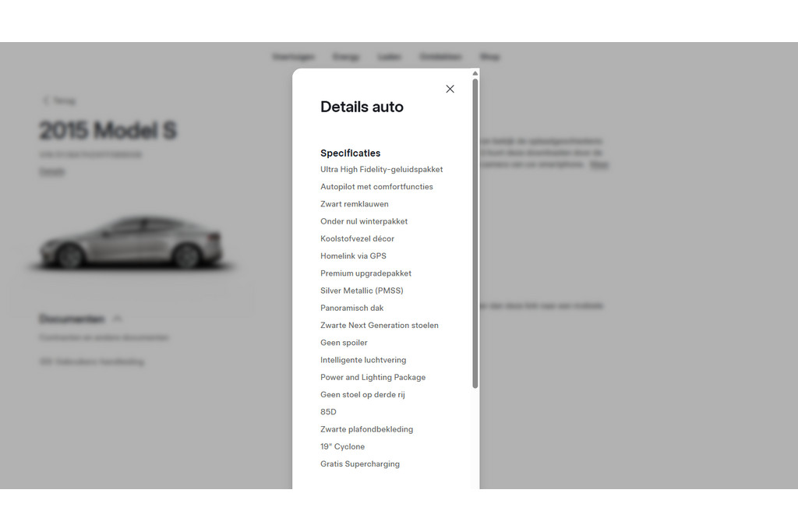This screenshot has width=798, height=532.
Task: Click "Premium upgradepakket" specification
Action: pos(366,273)
